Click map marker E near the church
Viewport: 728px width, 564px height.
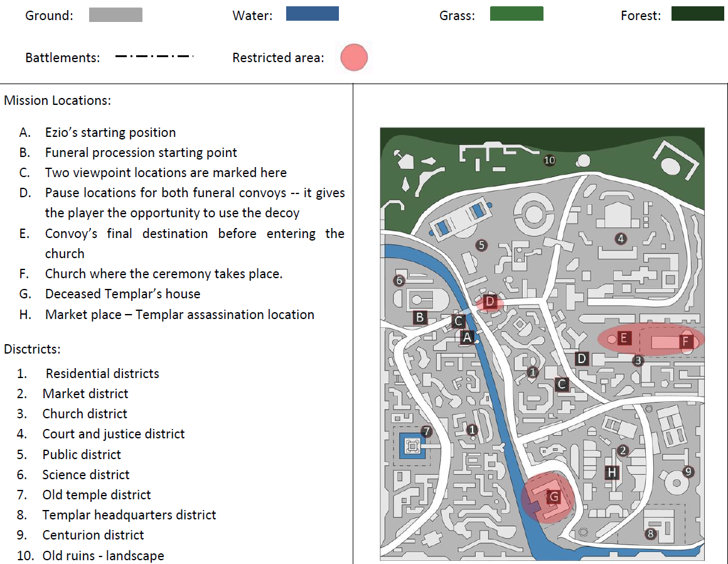coord(624,338)
